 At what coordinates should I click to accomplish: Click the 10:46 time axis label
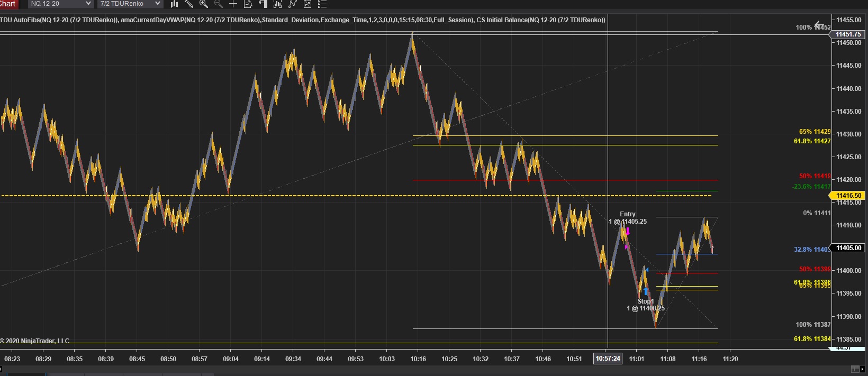[x=543, y=359]
